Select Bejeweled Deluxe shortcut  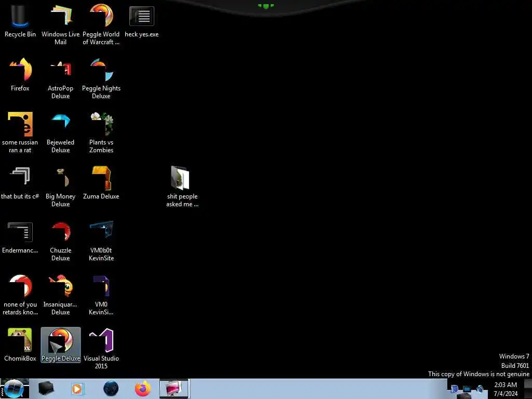(x=60, y=132)
